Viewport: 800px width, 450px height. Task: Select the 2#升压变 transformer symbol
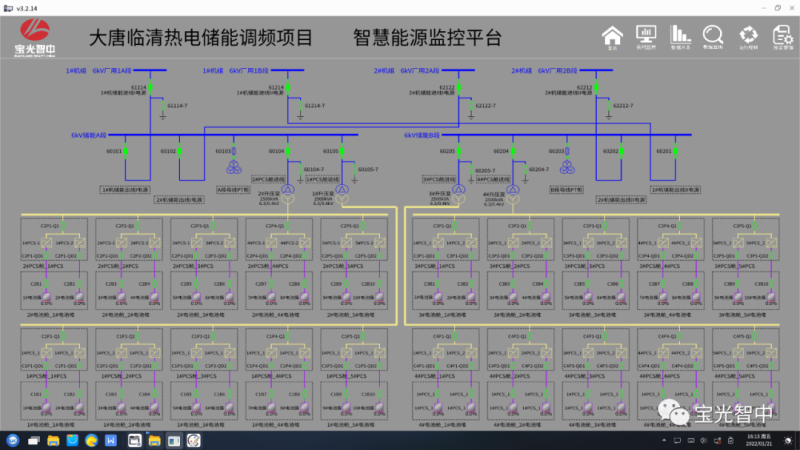pyautogui.click(x=288, y=190)
